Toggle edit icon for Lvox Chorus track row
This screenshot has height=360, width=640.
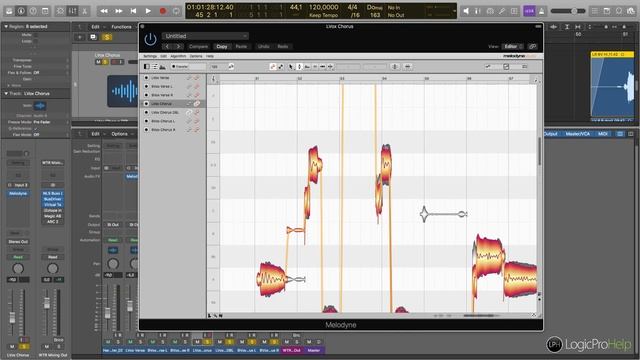click(197, 104)
